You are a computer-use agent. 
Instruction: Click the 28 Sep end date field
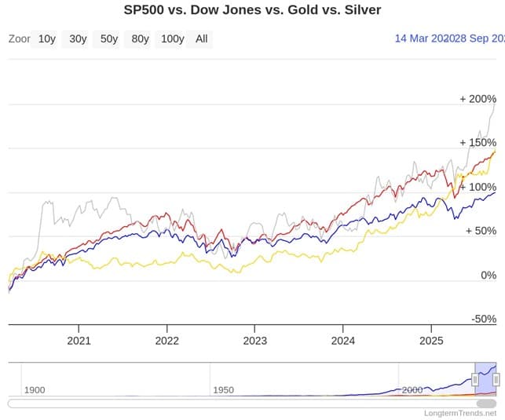[x=477, y=38]
